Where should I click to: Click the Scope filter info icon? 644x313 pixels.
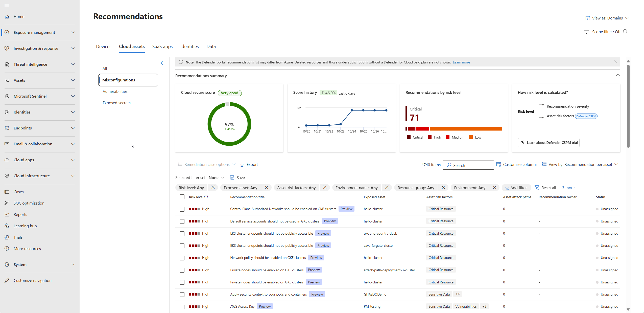[625, 31]
